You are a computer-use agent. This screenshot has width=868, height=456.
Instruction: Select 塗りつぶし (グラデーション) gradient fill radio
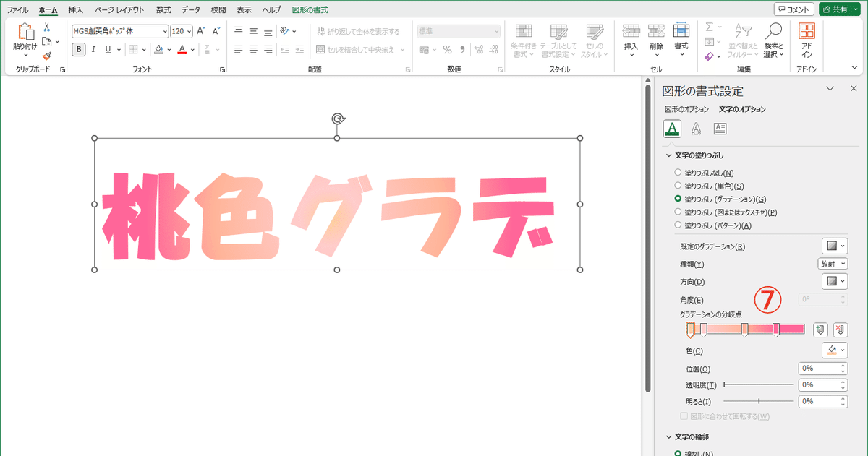coord(678,199)
